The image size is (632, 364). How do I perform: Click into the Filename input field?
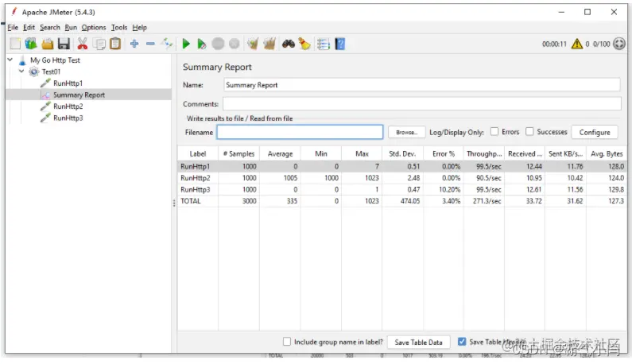click(300, 132)
